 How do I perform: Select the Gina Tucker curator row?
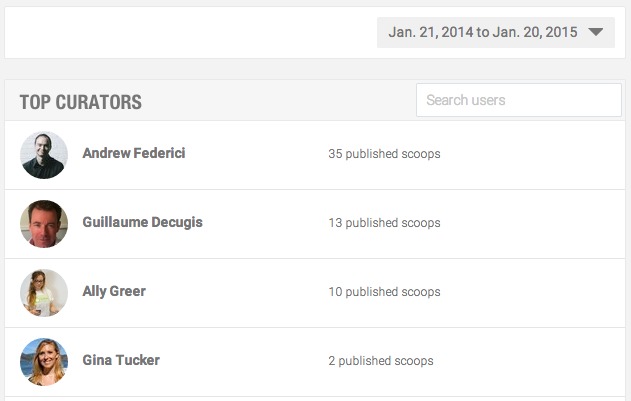pyautogui.click(x=315, y=362)
